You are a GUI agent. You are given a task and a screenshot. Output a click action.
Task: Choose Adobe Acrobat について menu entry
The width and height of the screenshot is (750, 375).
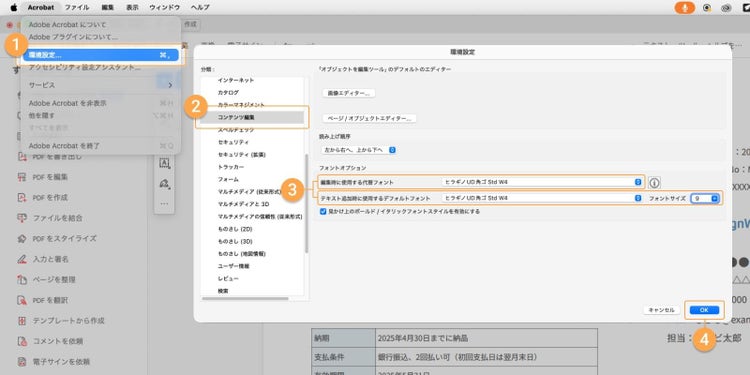(x=67, y=24)
